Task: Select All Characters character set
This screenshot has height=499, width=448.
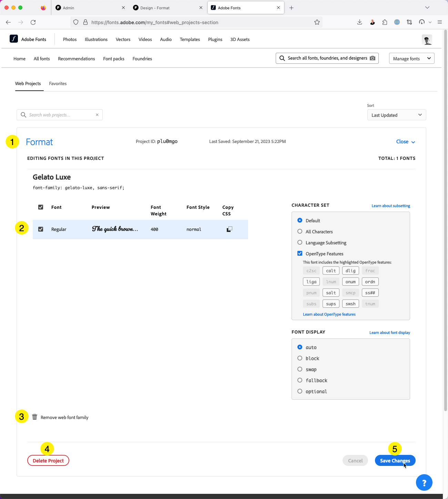Action: (x=300, y=231)
